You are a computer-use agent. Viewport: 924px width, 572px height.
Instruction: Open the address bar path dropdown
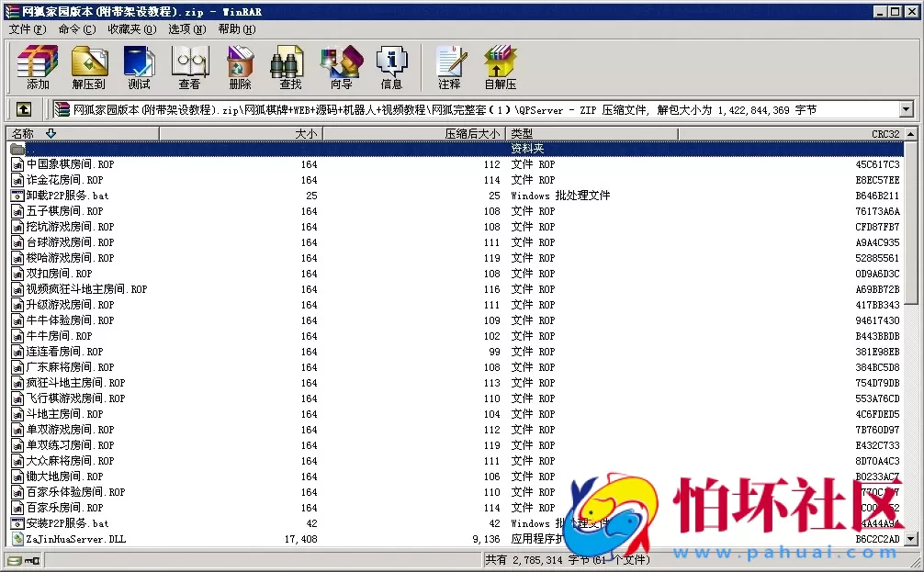point(906,108)
